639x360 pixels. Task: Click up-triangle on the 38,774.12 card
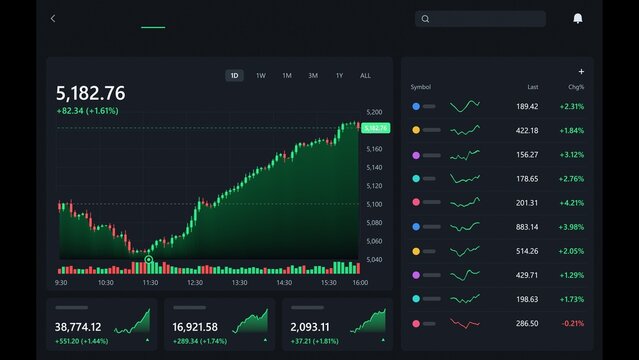148,340
